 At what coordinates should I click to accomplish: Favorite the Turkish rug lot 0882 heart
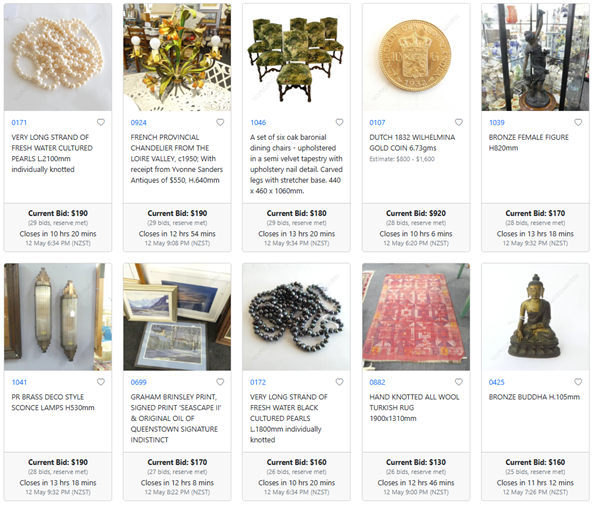pyautogui.click(x=459, y=382)
